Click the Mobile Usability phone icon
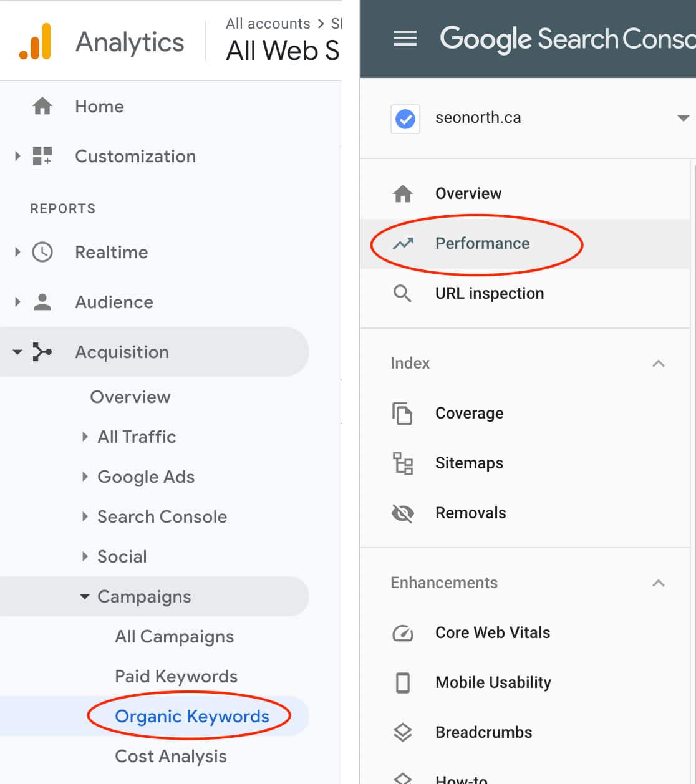This screenshot has width=696, height=784. 403,682
